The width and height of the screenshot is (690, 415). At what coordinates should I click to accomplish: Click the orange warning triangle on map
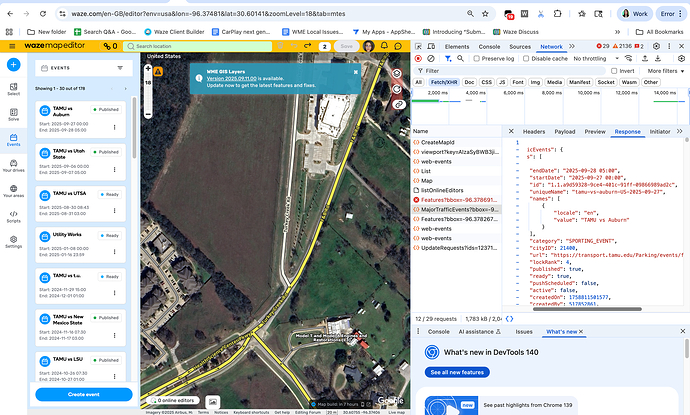tap(158, 71)
